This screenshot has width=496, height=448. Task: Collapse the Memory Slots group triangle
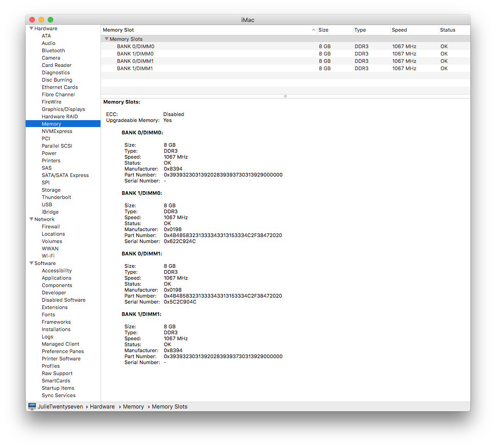click(106, 39)
